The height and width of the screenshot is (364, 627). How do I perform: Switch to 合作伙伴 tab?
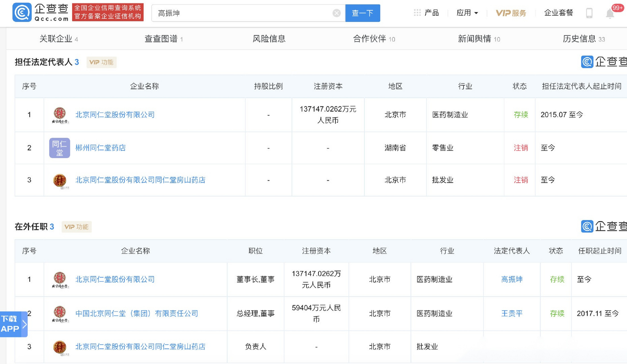click(x=374, y=39)
